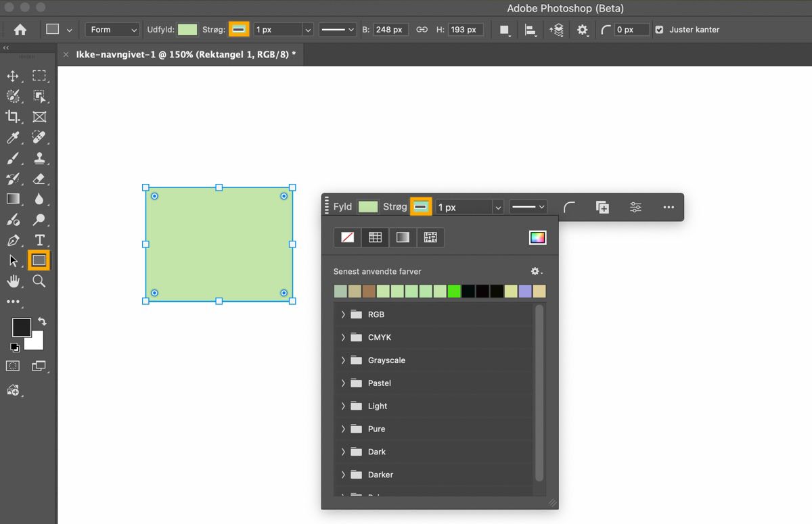
Task: Open the Form tool mode dropdown
Action: pyautogui.click(x=112, y=30)
